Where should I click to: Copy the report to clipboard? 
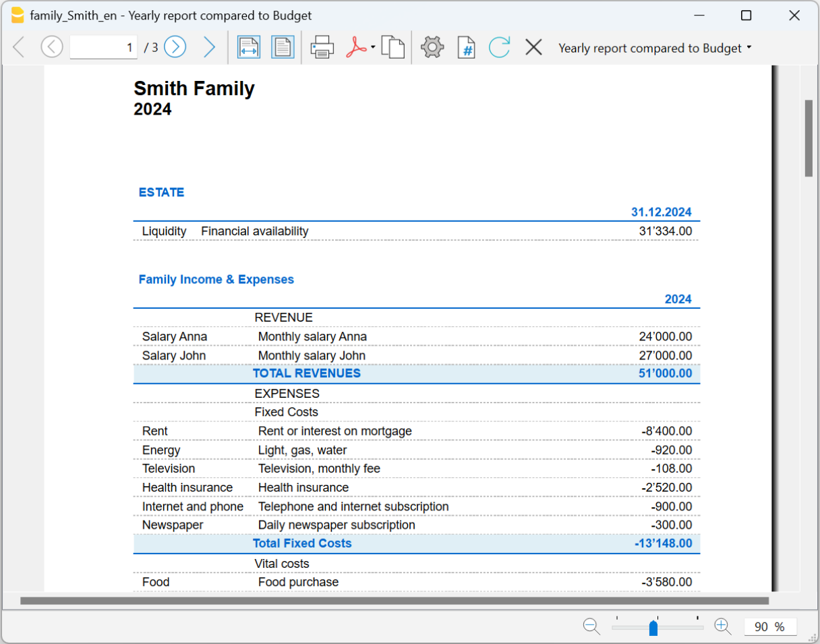pyautogui.click(x=393, y=47)
